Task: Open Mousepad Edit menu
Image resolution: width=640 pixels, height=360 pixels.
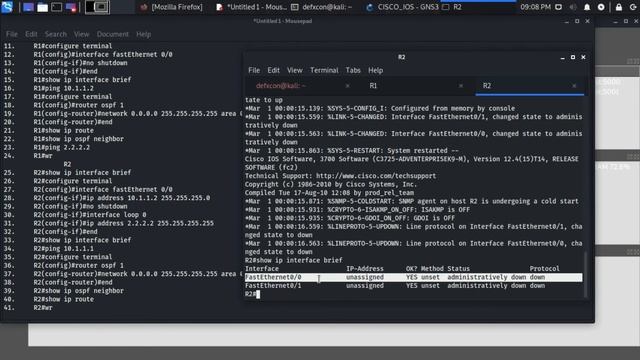Action: (x=31, y=34)
